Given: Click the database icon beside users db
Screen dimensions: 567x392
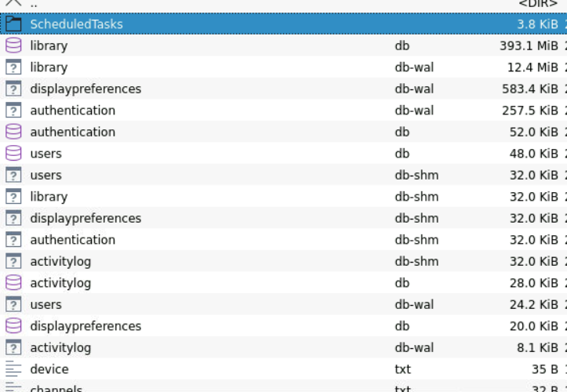Looking at the screenshot, I should click(13, 154).
